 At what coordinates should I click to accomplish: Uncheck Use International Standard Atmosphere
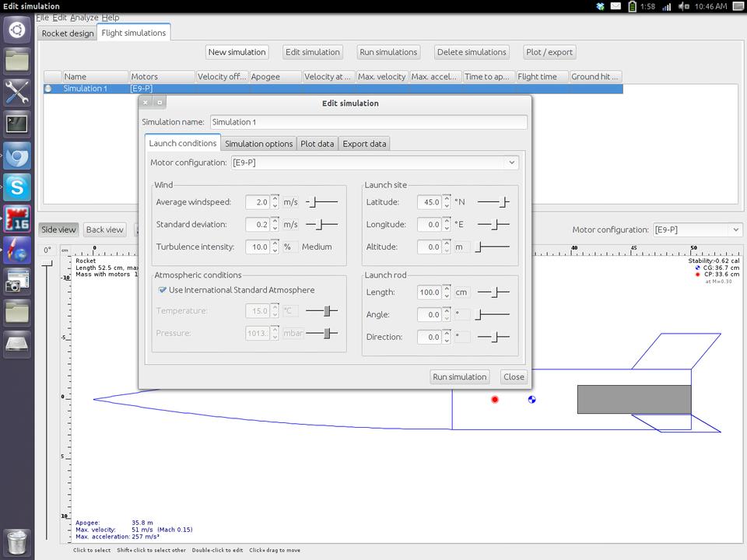coord(163,290)
